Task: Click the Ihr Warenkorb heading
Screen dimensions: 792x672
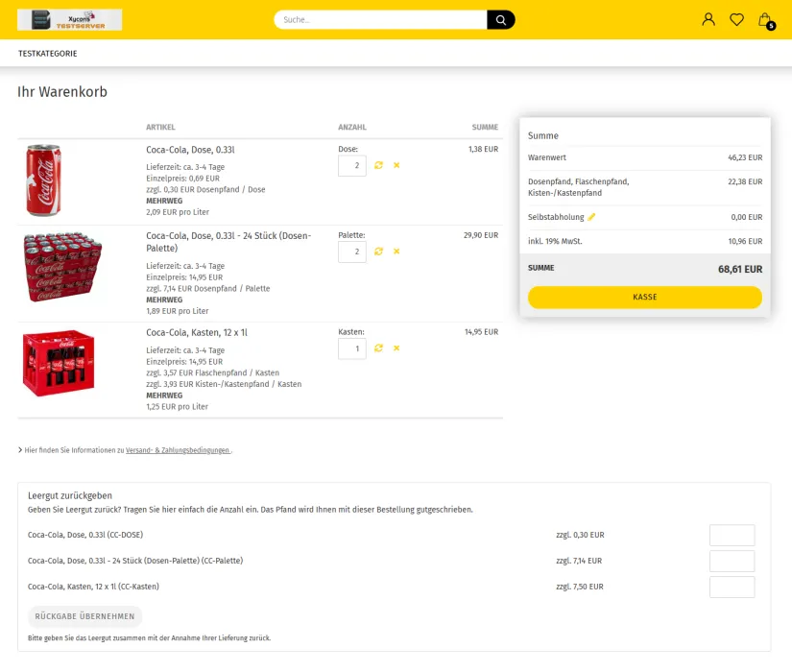Action: click(62, 92)
